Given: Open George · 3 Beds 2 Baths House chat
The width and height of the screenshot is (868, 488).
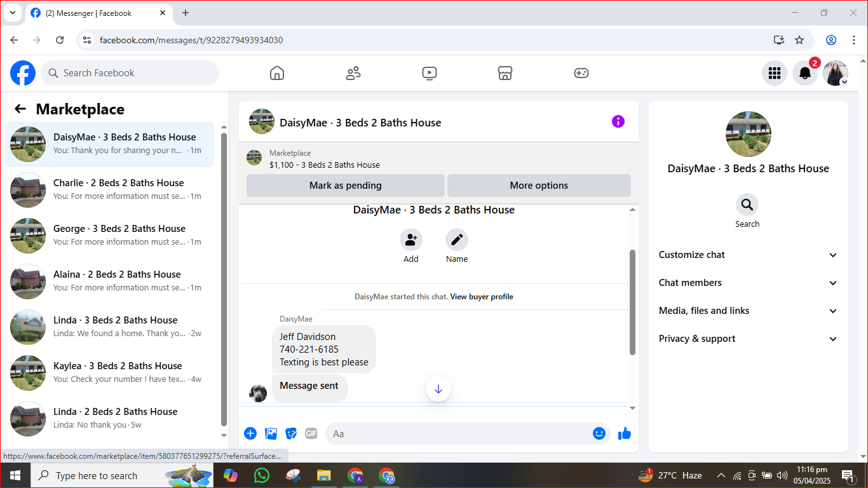Looking at the screenshot, I should pos(110,236).
